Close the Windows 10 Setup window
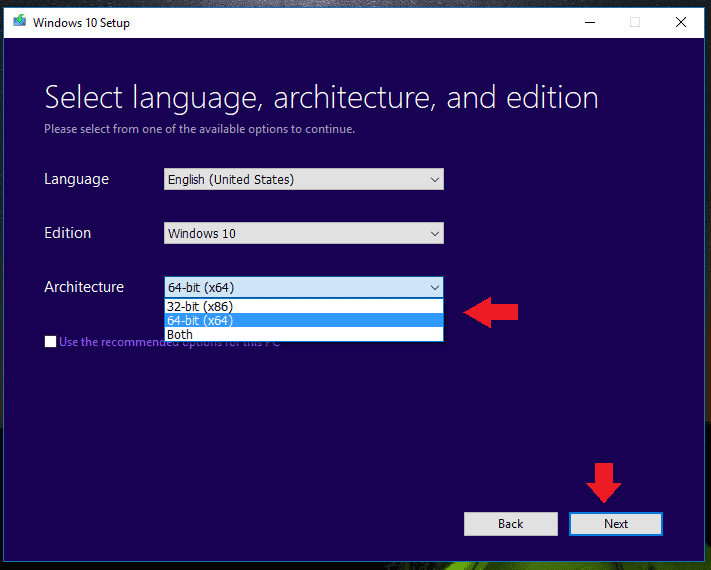This screenshot has height=570, width=711. pyautogui.click(x=681, y=22)
